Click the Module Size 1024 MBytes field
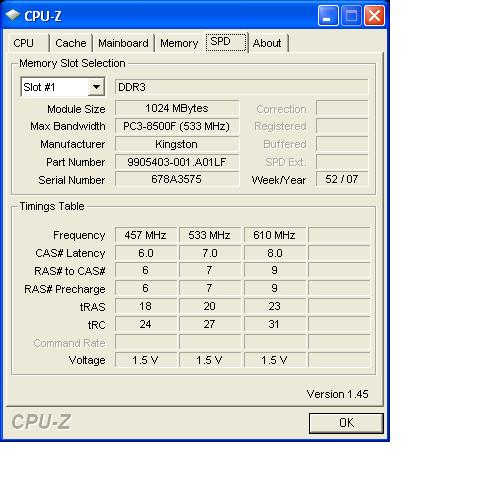The height and width of the screenshot is (504, 486). (x=177, y=108)
